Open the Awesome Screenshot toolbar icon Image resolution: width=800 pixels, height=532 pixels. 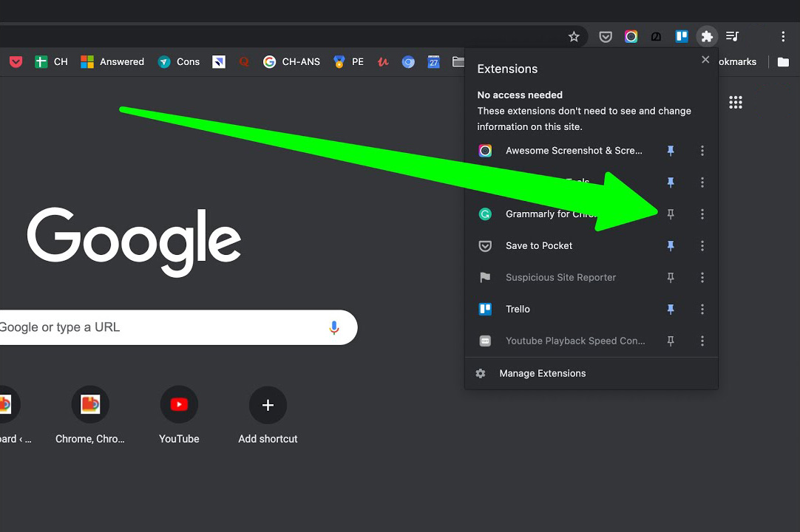(631, 36)
